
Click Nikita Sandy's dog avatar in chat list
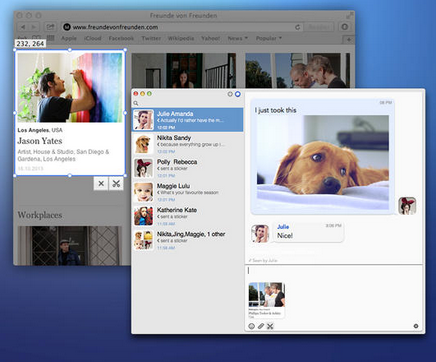[x=144, y=144]
